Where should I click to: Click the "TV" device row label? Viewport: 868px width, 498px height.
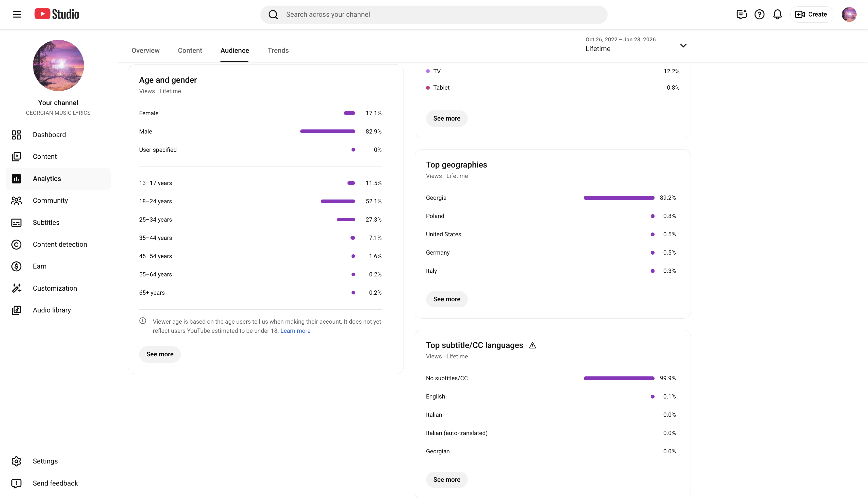(437, 72)
